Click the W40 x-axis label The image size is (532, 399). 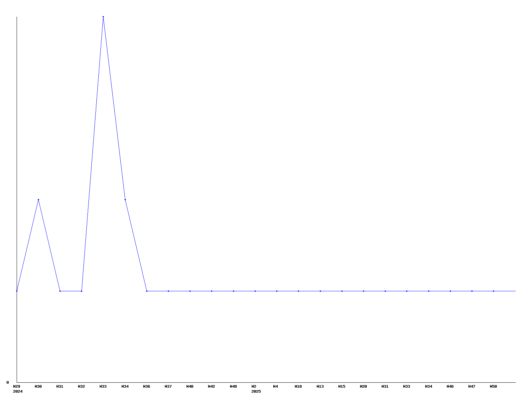[190, 386]
